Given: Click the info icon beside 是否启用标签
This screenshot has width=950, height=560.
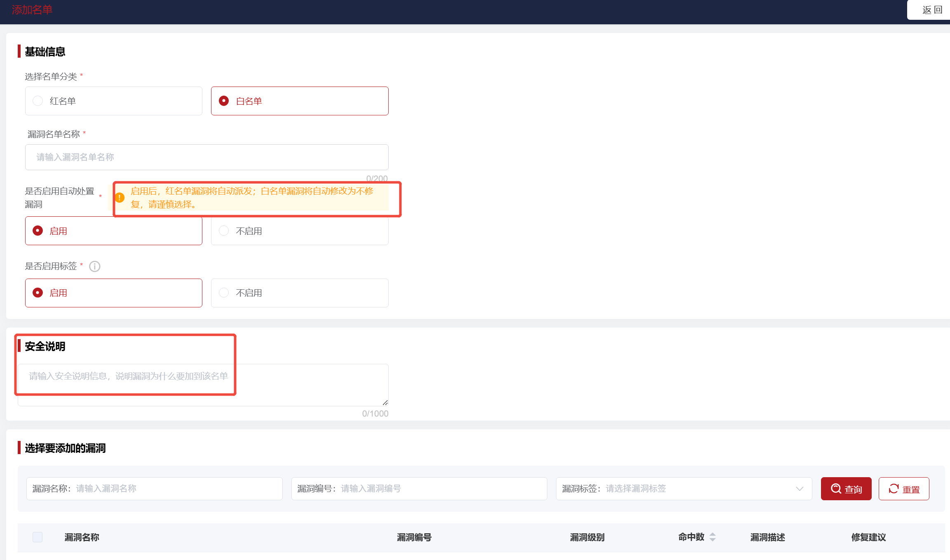Looking at the screenshot, I should (x=95, y=267).
